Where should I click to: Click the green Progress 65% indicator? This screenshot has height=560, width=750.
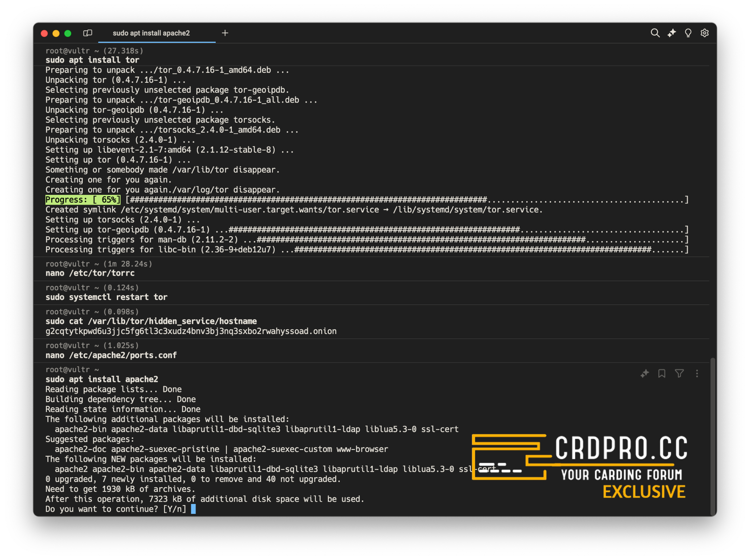click(82, 200)
